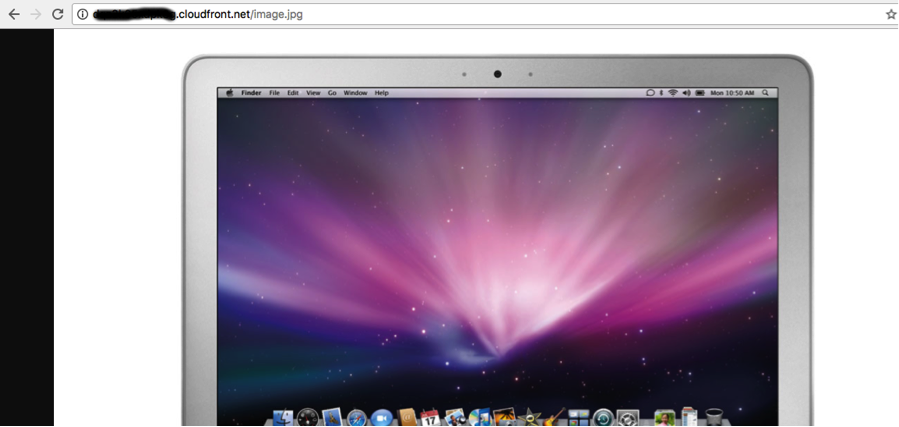Click the Apple logo in pictured menu bar
Image resolution: width=899 pixels, height=427 pixels.
coord(230,92)
